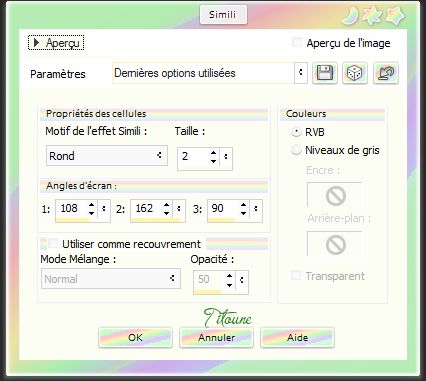
Task: Increase angle 3 with the up arrow
Action: pos(244,205)
